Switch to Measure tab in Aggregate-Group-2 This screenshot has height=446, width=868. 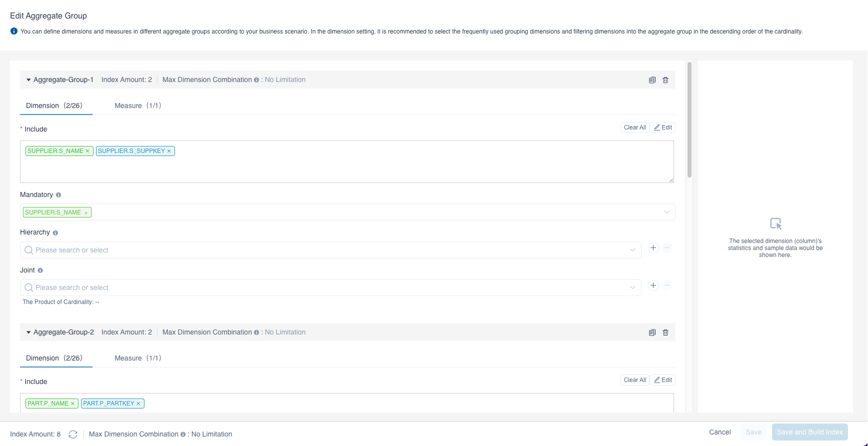click(x=137, y=358)
